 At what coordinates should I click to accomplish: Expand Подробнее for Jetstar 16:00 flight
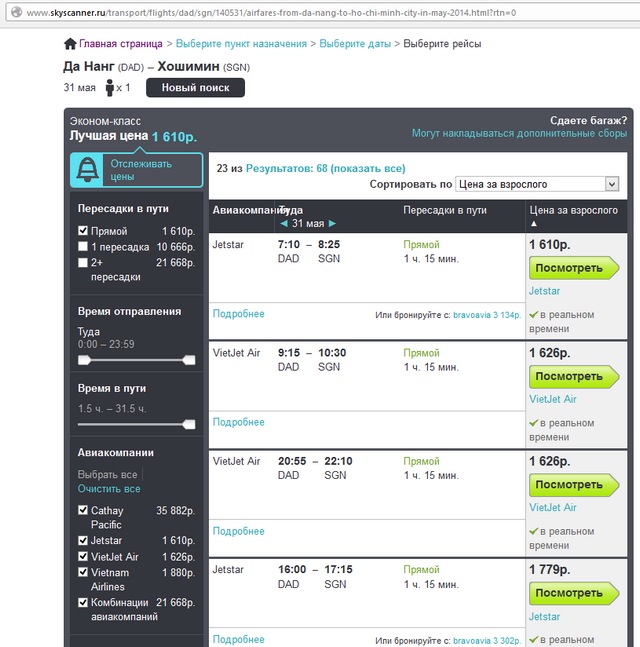(x=239, y=639)
